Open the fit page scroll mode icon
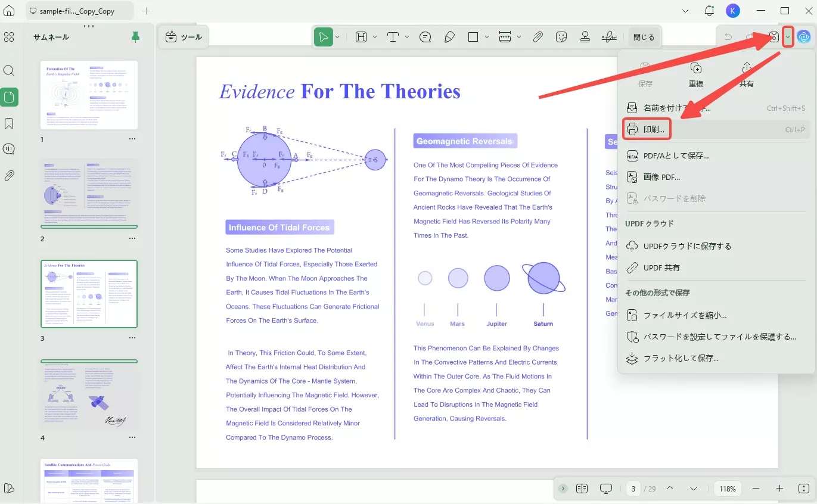 803,489
